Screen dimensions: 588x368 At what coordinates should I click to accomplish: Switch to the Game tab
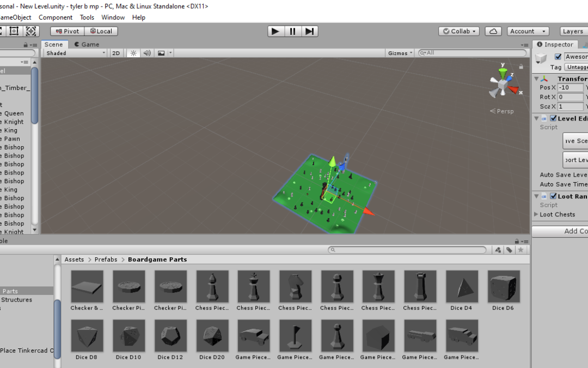point(87,44)
